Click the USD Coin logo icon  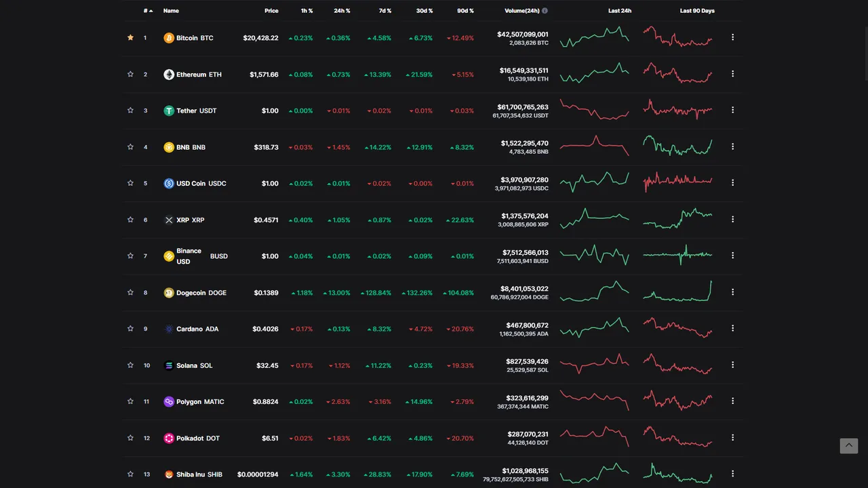tap(169, 183)
